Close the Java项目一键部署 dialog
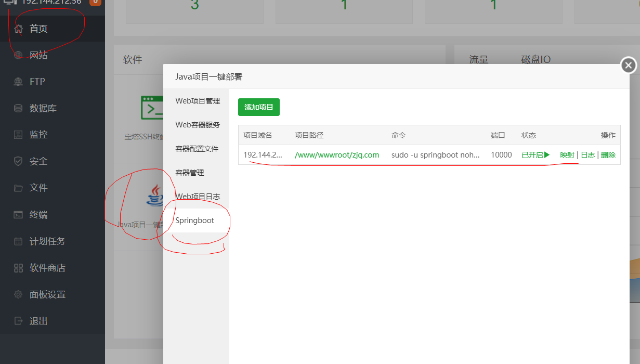 628,66
